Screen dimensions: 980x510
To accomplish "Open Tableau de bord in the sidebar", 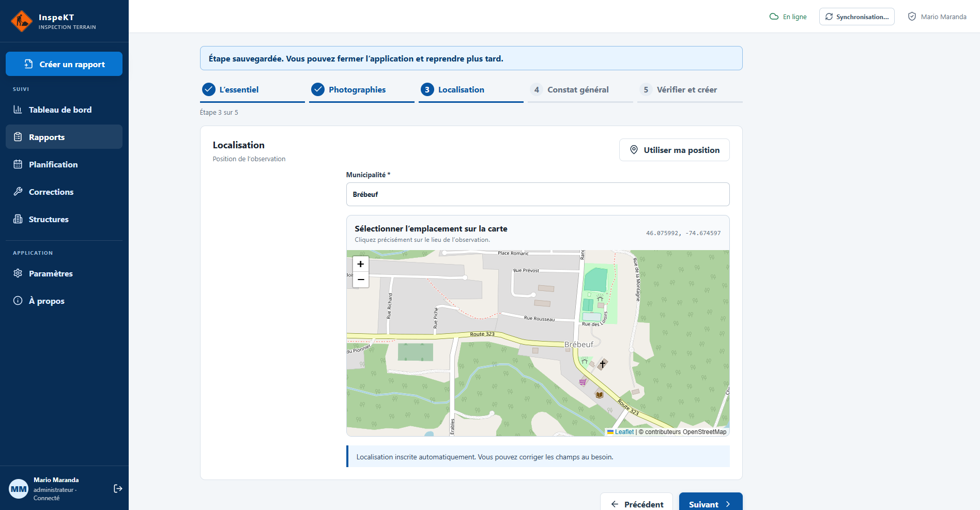I will coord(64,110).
